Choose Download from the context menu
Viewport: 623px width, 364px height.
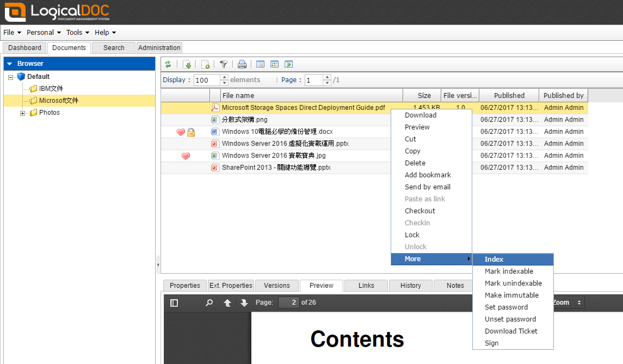point(431,115)
